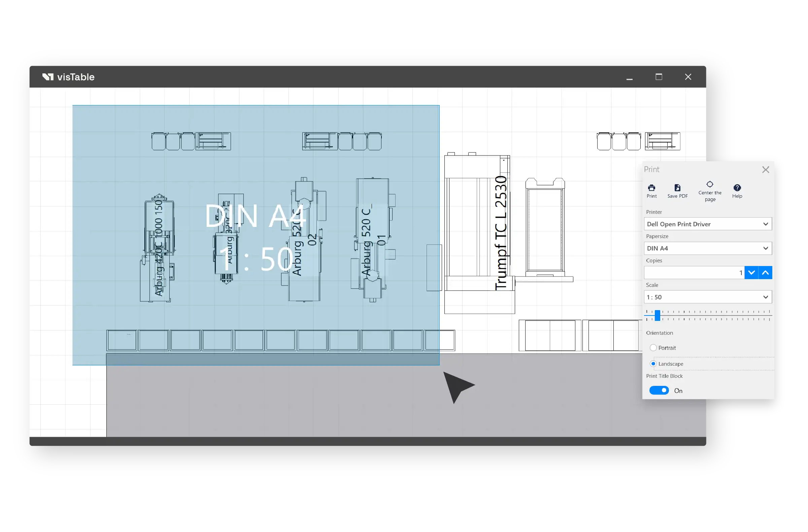Screen dimensions: 808x532
Task: Decrease the number of copies
Action: tap(751, 273)
